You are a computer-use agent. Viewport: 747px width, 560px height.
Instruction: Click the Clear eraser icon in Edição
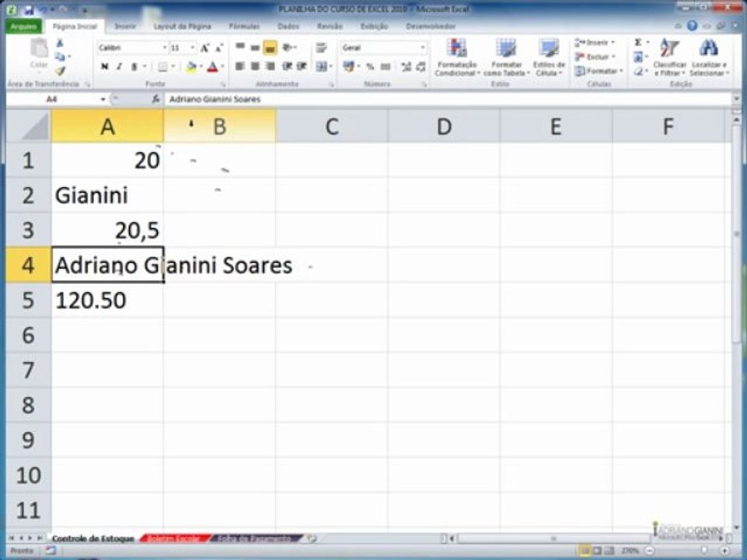tap(638, 72)
